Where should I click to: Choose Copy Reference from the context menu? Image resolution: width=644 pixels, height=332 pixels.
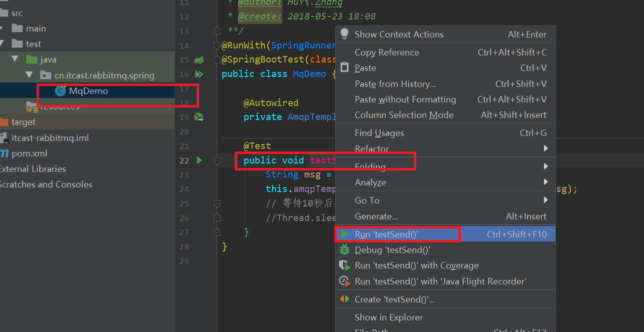pos(445,52)
